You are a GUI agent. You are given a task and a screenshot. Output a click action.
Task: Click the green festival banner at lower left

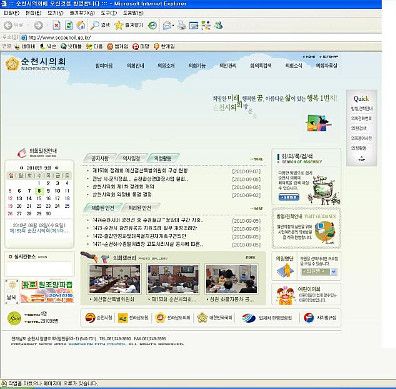click(x=46, y=291)
